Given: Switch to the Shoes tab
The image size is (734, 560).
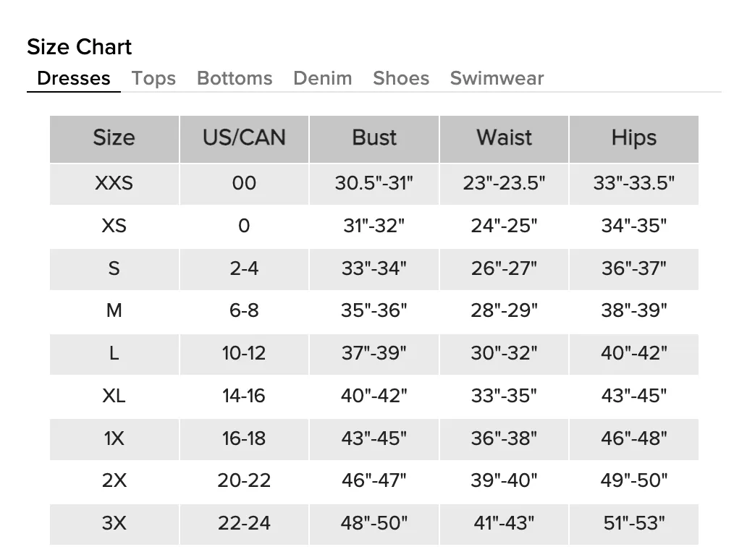Looking at the screenshot, I should click(x=401, y=78).
